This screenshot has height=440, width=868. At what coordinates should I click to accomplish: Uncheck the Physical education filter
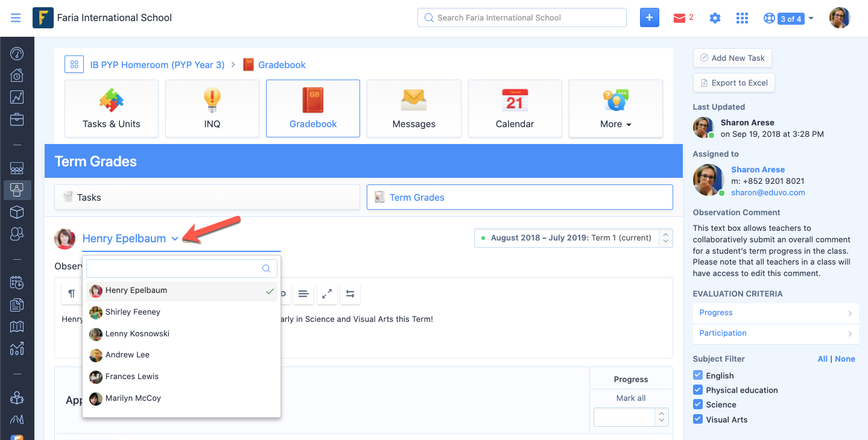pos(698,390)
